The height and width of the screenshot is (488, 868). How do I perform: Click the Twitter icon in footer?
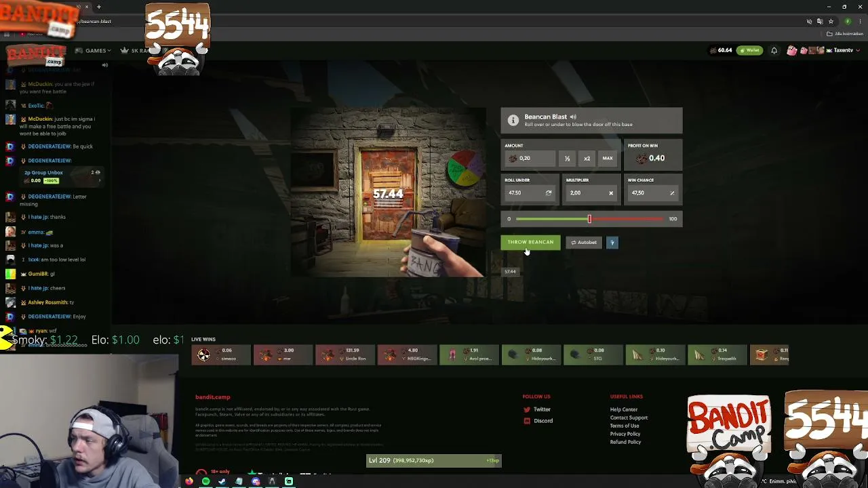(527, 409)
